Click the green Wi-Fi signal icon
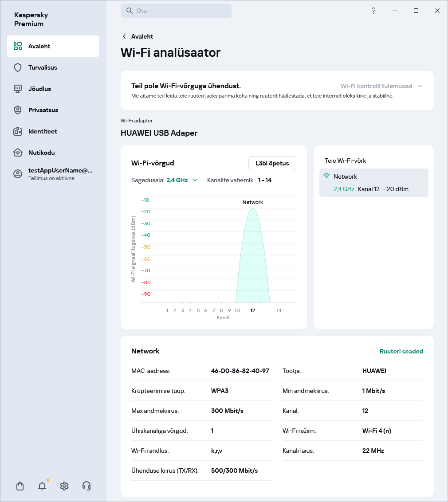 coord(326,176)
